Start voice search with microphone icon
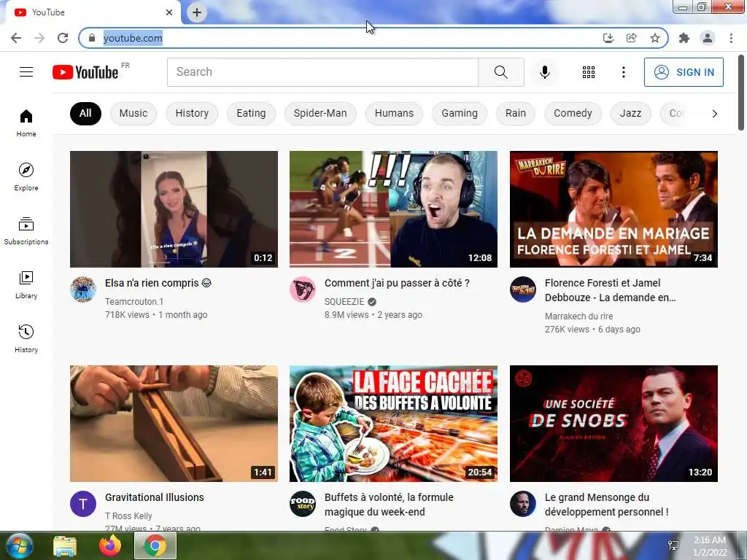Viewport: 747px width, 560px height. (544, 72)
